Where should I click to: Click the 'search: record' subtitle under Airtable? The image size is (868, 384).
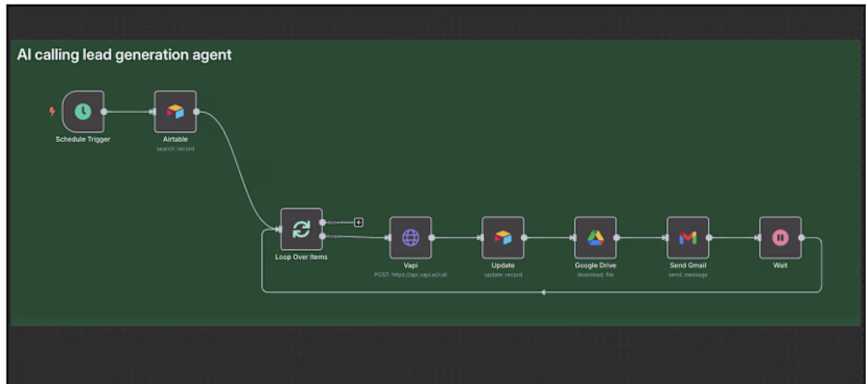[x=176, y=149]
